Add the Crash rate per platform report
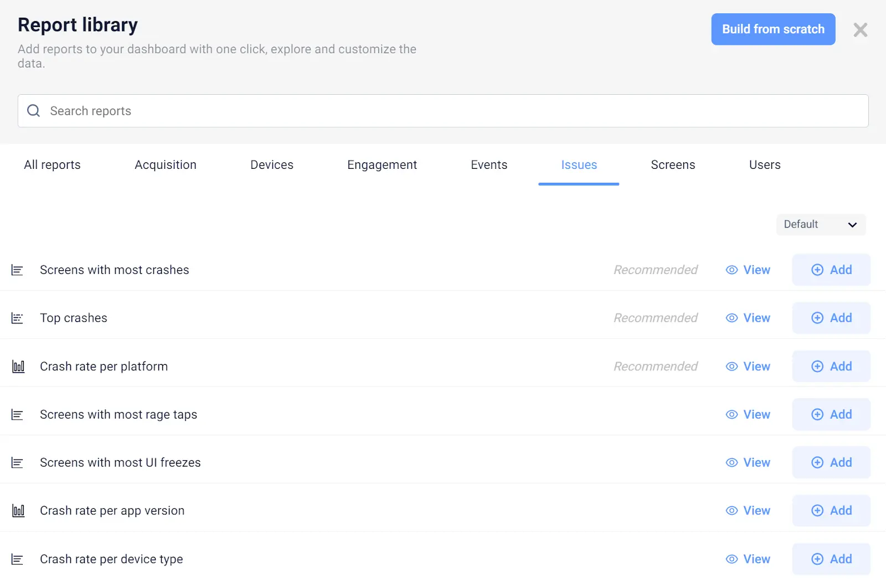This screenshot has width=886, height=588. click(x=831, y=366)
